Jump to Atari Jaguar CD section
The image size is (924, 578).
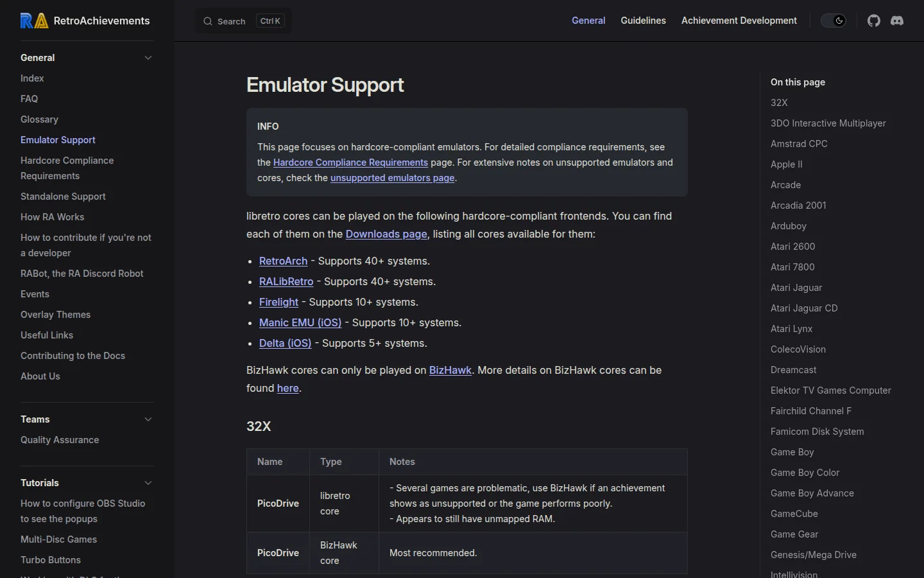click(x=804, y=308)
